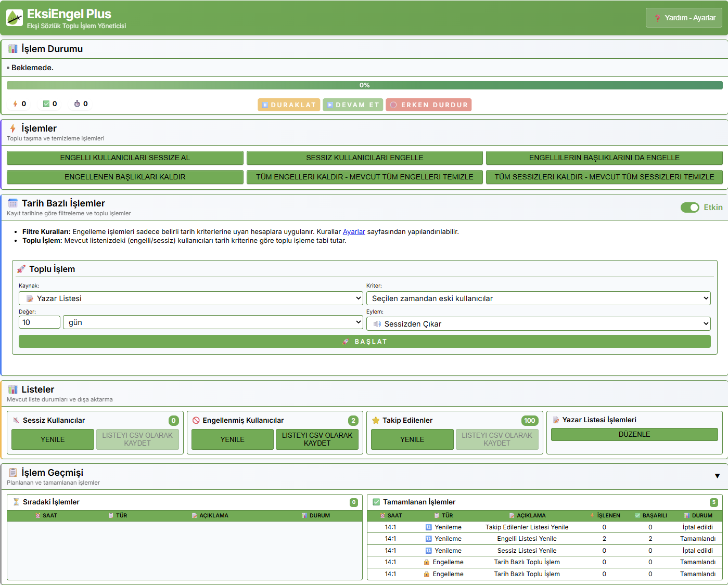Click the 0% progress bar

point(364,85)
